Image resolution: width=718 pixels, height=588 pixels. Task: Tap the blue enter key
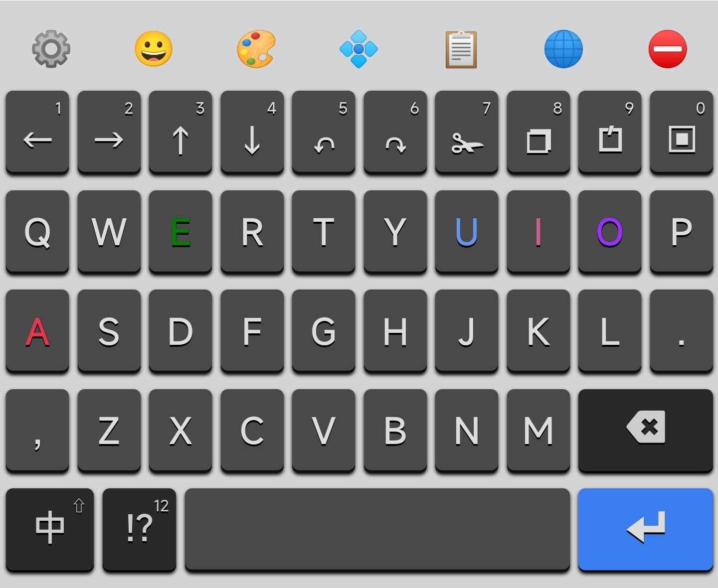coord(646,529)
